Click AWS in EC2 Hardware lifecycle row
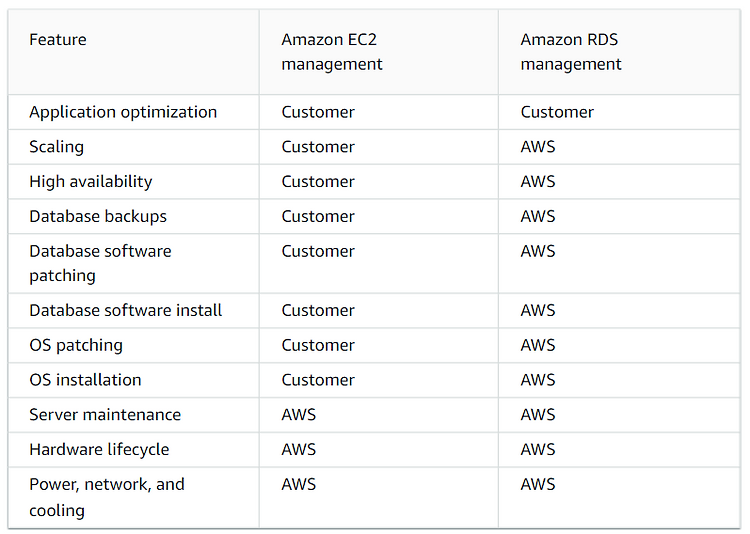This screenshot has height=534, width=750. click(x=298, y=450)
